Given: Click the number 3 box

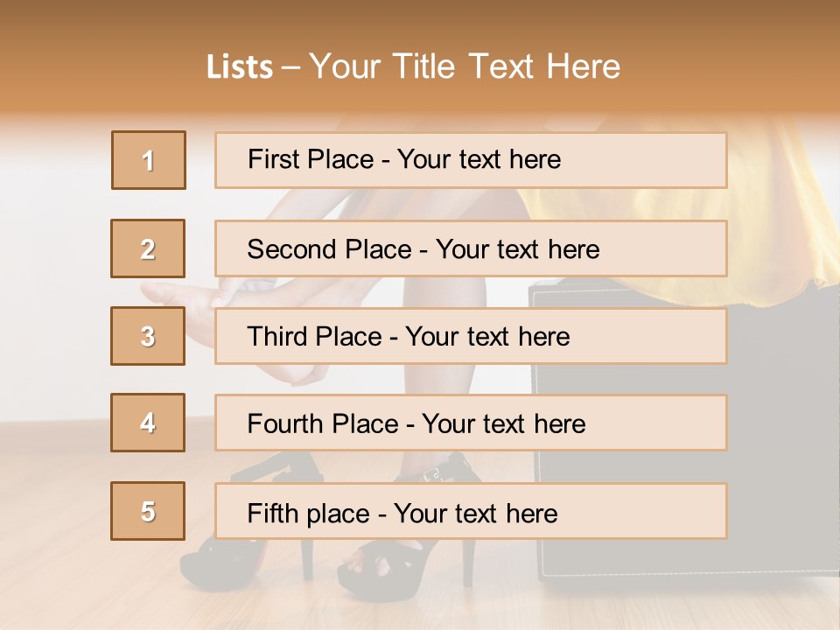Looking at the screenshot, I should [x=148, y=336].
